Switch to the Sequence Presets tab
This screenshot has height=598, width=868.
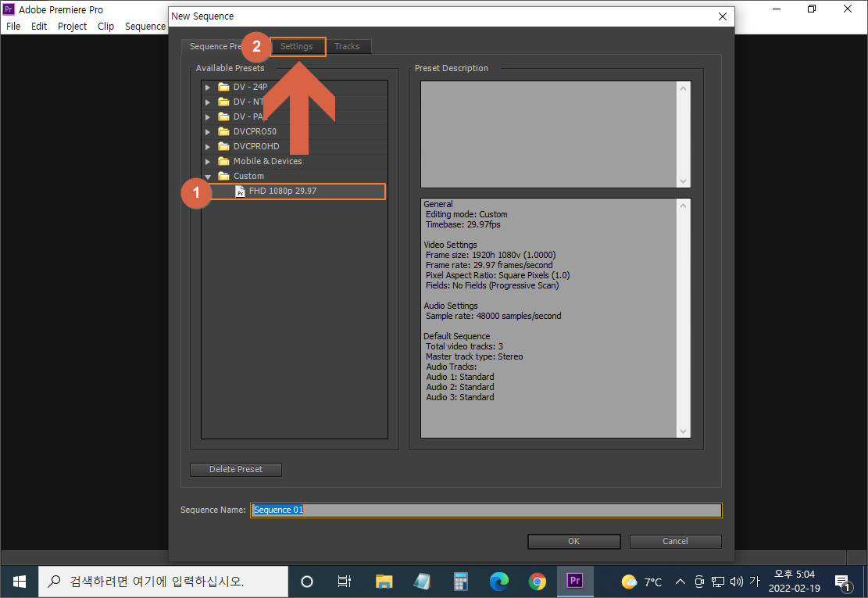pyautogui.click(x=216, y=47)
